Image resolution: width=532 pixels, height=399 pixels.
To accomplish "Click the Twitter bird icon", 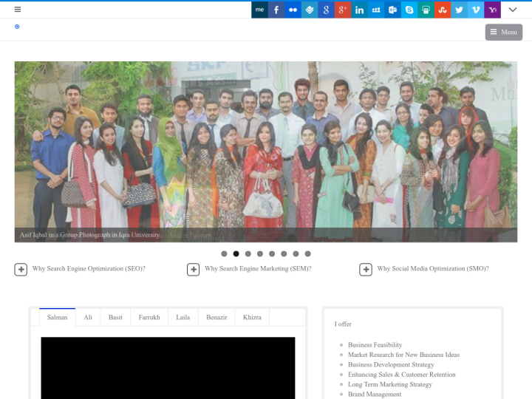I will (460, 10).
